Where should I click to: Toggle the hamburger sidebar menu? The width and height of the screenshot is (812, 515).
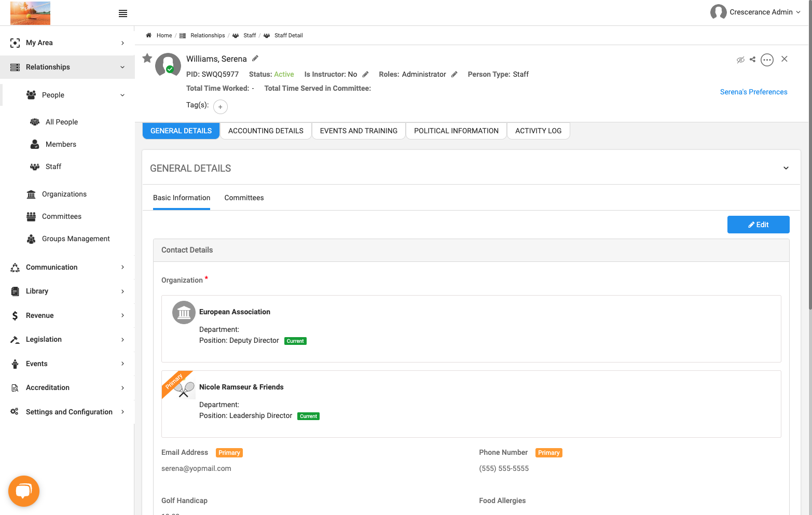coord(123,13)
